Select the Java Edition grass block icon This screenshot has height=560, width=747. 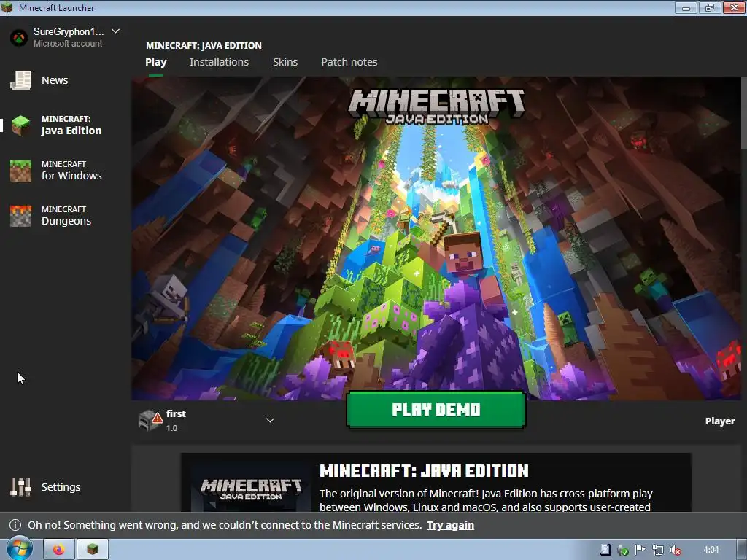coord(21,125)
